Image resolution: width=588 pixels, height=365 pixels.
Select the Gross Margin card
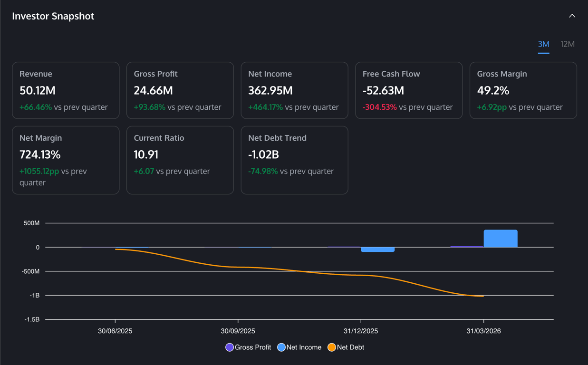click(523, 90)
